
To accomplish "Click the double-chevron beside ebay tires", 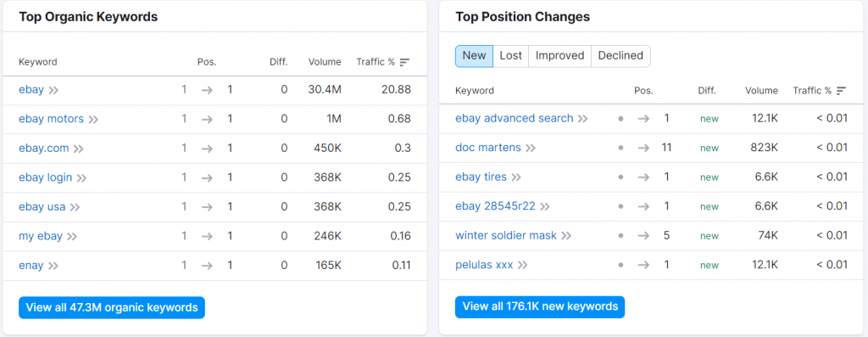I will (x=516, y=177).
